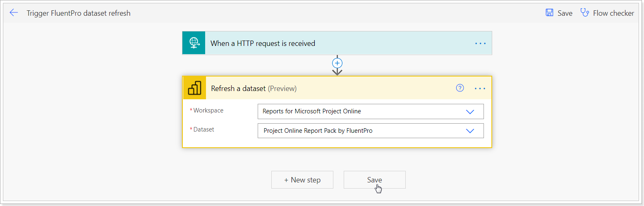
Task: Click the bottom Save button
Action: (x=375, y=180)
